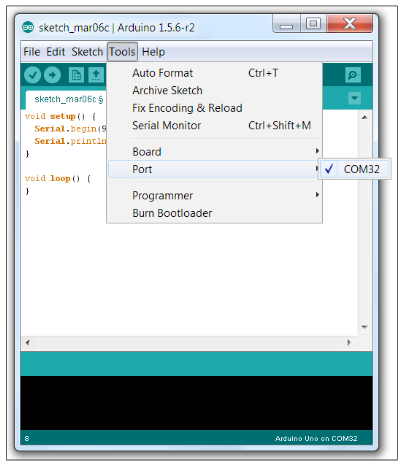
Task: Choose Auto Format menu entry
Action: pyautogui.click(x=214, y=73)
